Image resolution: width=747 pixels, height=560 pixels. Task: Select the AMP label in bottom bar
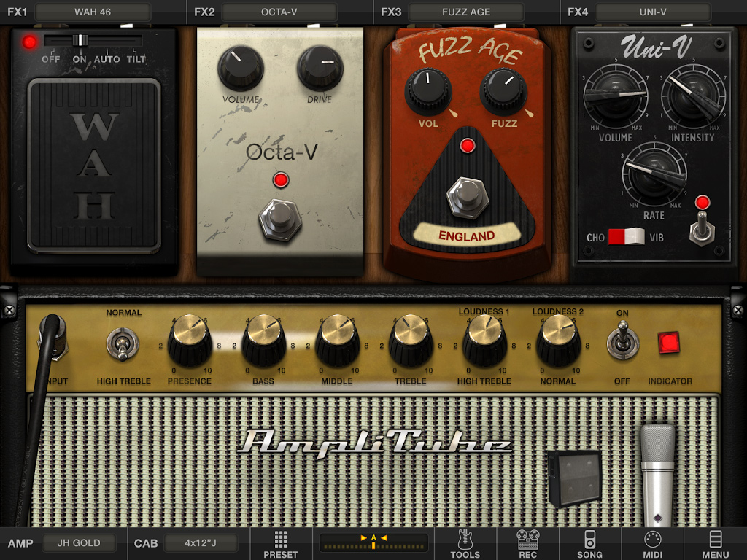click(20, 543)
